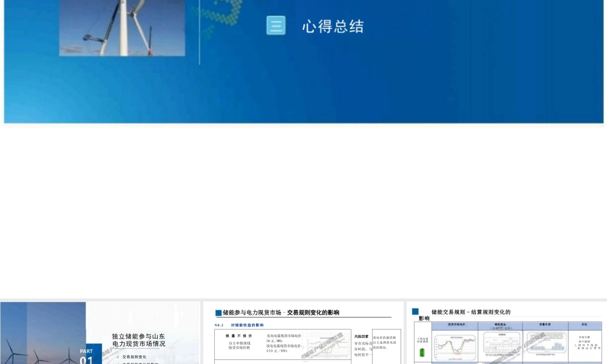This screenshot has width=607, height=364.
Task: Click the PART 01 label
Action: pyautogui.click(x=86, y=356)
